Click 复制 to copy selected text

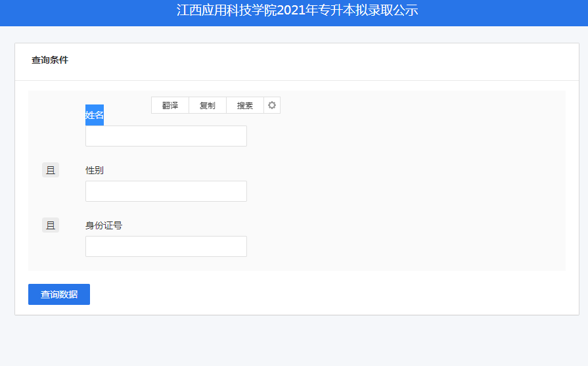pos(208,105)
